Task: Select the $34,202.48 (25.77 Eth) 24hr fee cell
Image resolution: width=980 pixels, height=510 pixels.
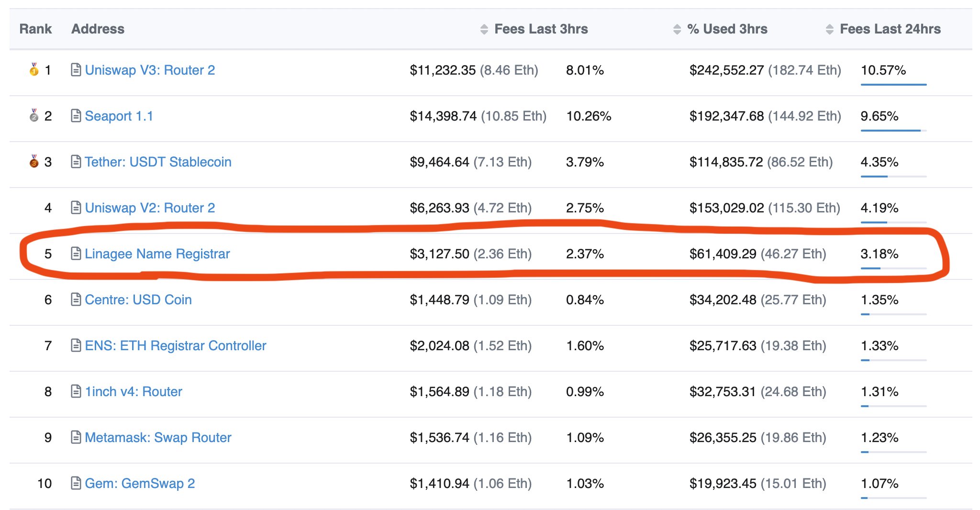Action: point(758,299)
